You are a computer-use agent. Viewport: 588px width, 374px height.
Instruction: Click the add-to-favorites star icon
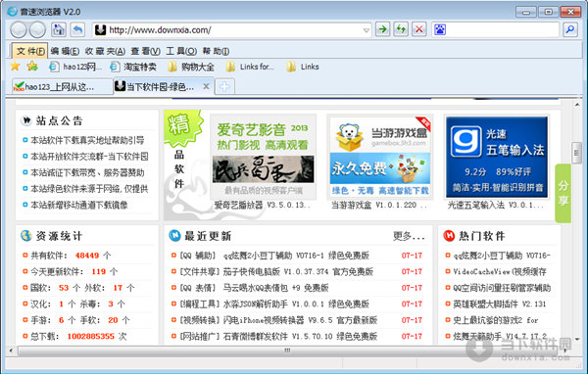coord(32,67)
